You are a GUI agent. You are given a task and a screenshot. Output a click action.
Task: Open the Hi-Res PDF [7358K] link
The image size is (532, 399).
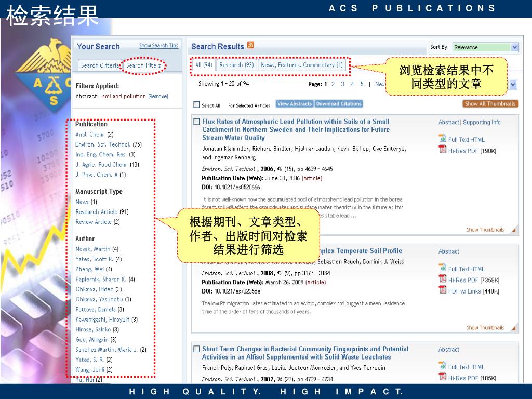coord(474,280)
